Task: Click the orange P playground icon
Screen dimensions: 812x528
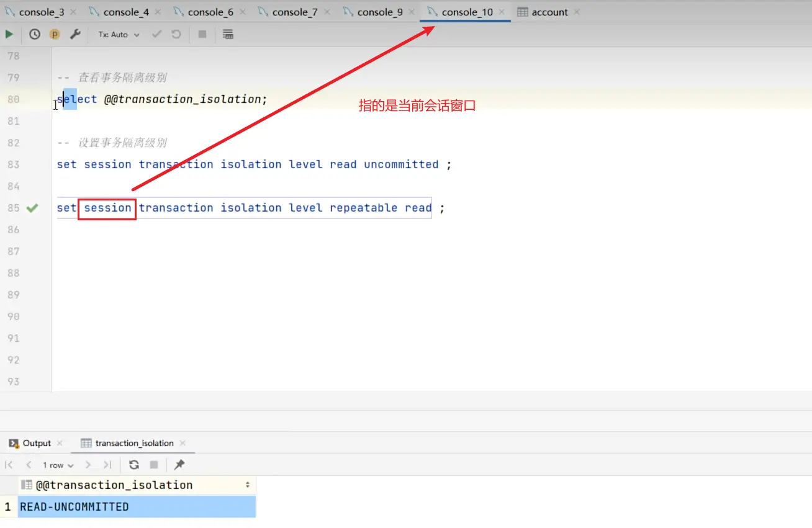Action: [x=55, y=34]
